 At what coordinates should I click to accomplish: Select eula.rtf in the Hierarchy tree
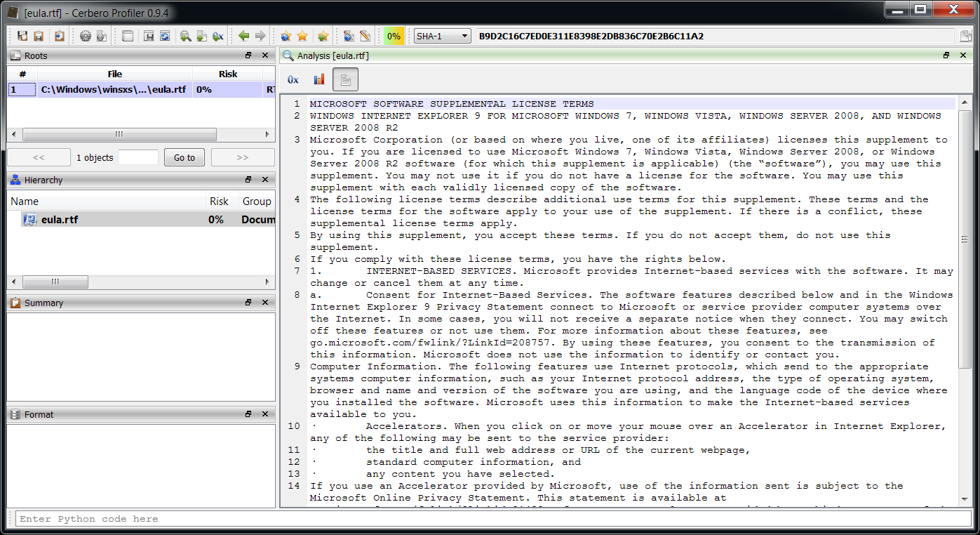[x=60, y=219]
